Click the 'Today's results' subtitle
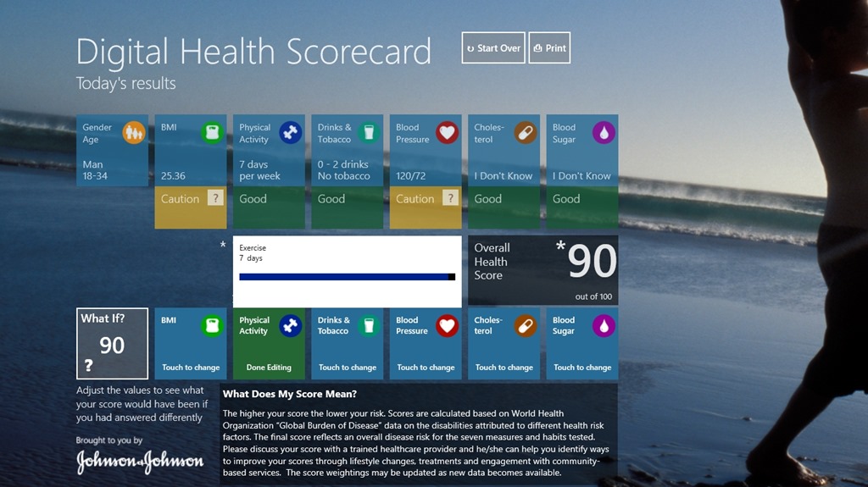868x487 pixels. pyautogui.click(x=125, y=84)
